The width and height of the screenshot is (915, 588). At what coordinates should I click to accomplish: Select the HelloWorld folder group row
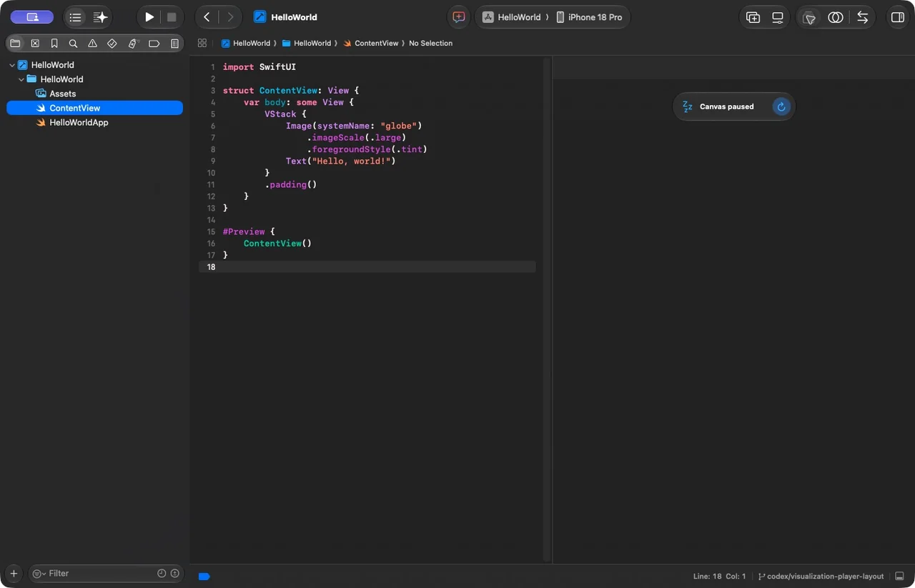[94, 79]
